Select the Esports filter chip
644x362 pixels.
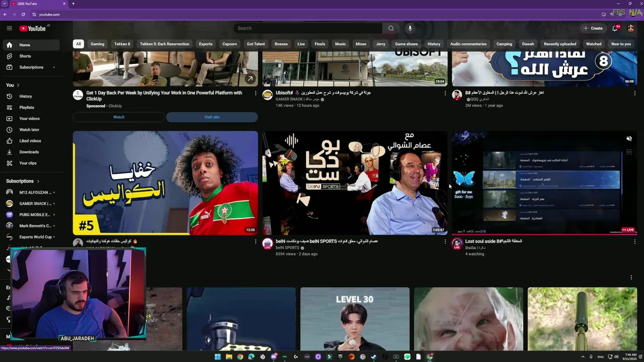(x=206, y=44)
